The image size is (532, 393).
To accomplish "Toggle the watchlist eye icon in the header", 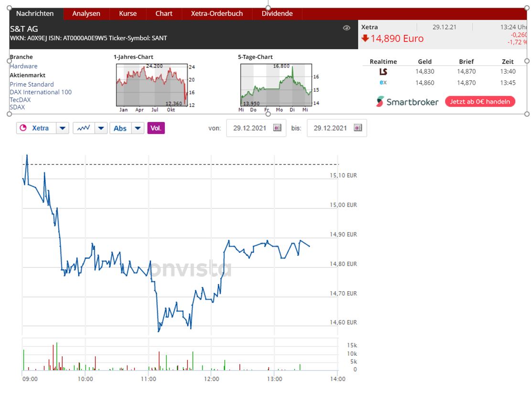I will pos(347,28).
